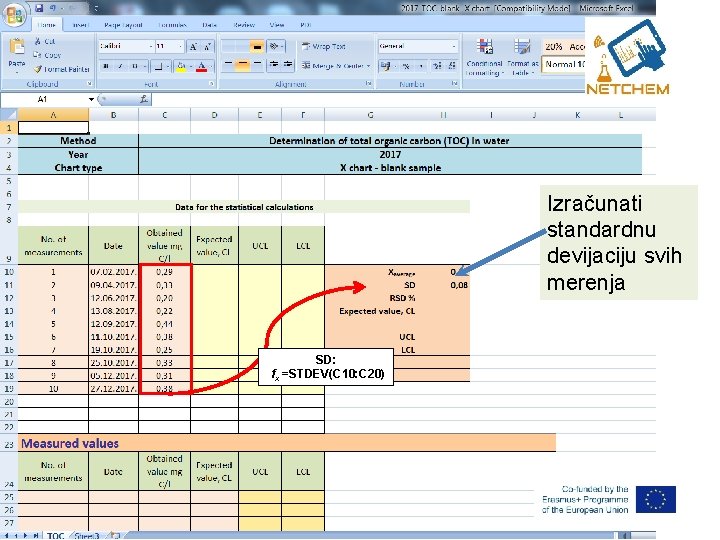The image size is (720, 540).
Task: Open Merge & Center dropdown arrow
Action: (368, 66)
